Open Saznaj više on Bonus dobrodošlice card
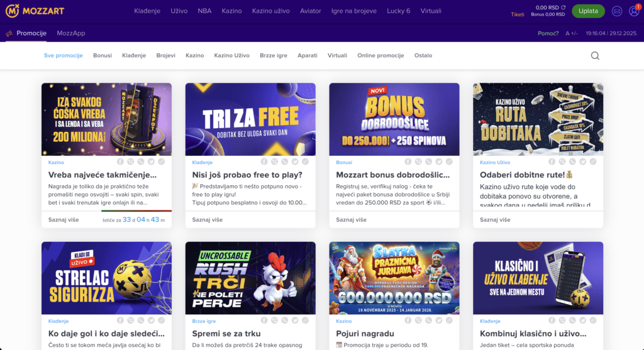Viewport: 644px width, 350px height. pyautogui.click(x=351, y=220)
